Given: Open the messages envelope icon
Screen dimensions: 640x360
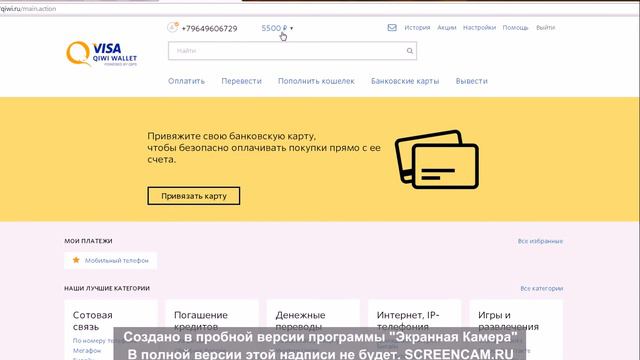Looking at the screenshot, I should (392, 27).
